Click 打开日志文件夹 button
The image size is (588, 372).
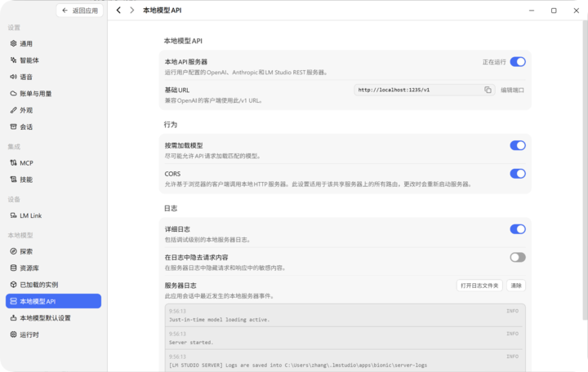(x=479, y=286)
